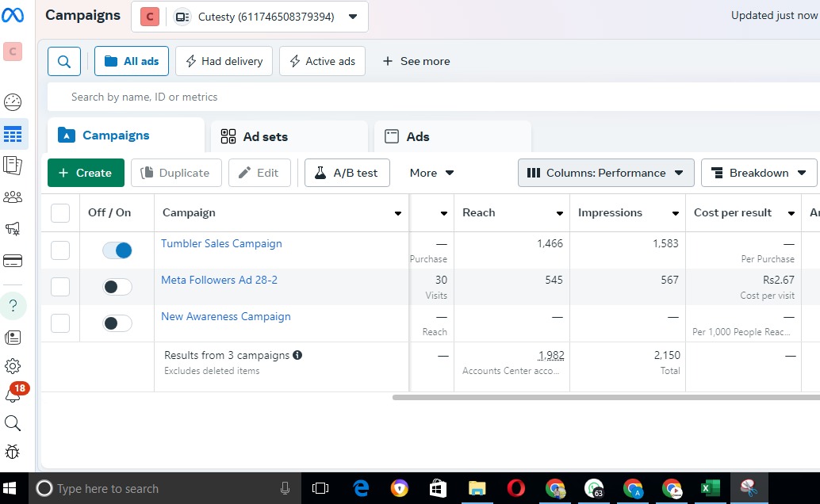Viewport: 820px width, 504px height.
Task: Click the magnifier search button beside All ads
Action: [x=64, y=61]
